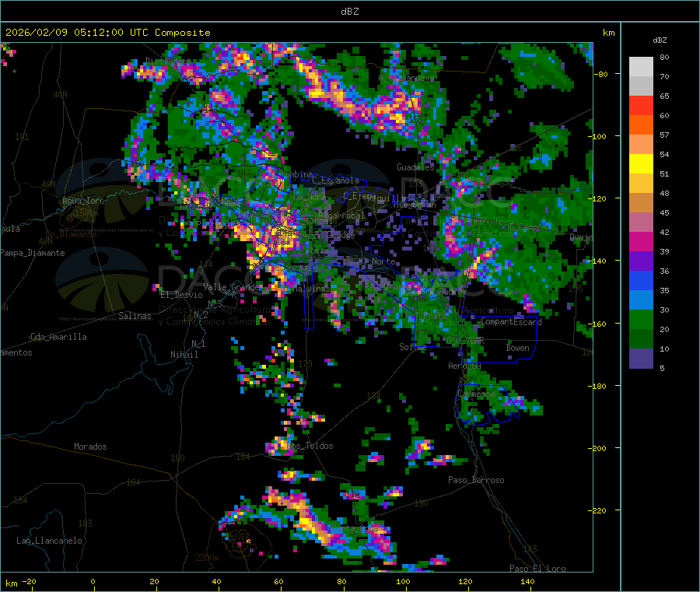The width and height of the screenshot is (700, 592).
Task: Select the orange 57-60 dBZ legend swatch
Action: coord(641,125)
